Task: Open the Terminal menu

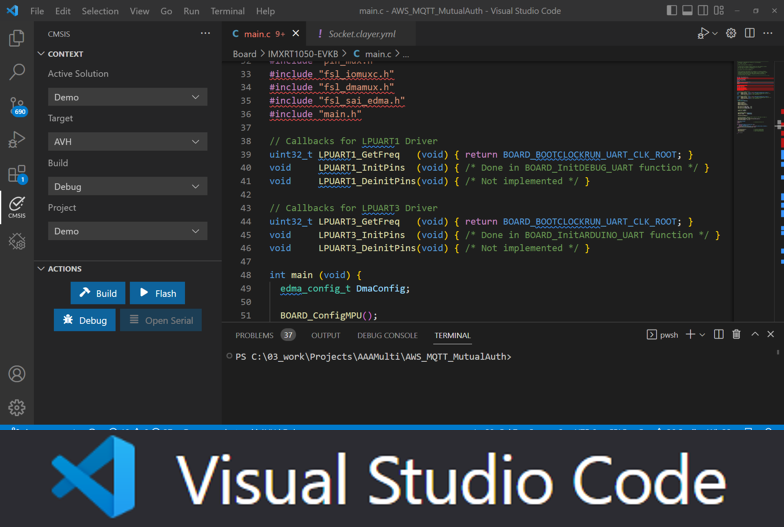Action: point(228,10)
